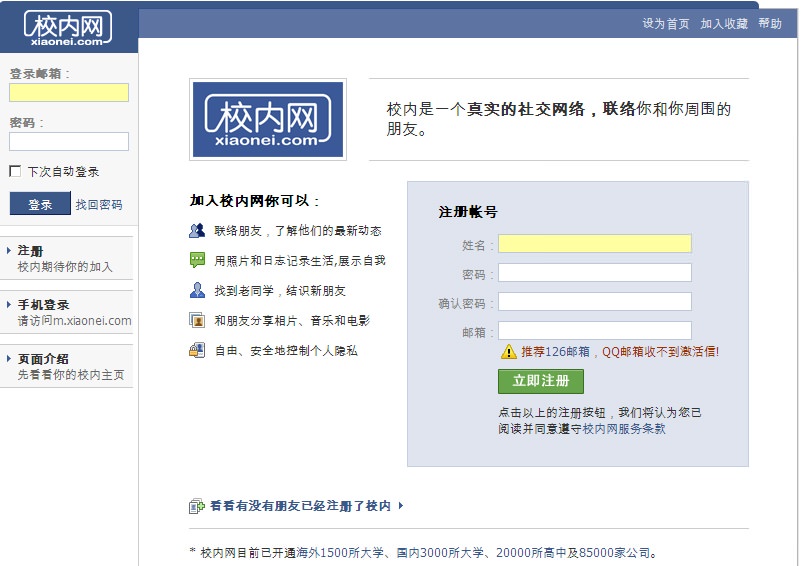The width and height of the screenshot is (802, 566).
Task: Open 设为首页 in the top bar
Action: point(666,24)
